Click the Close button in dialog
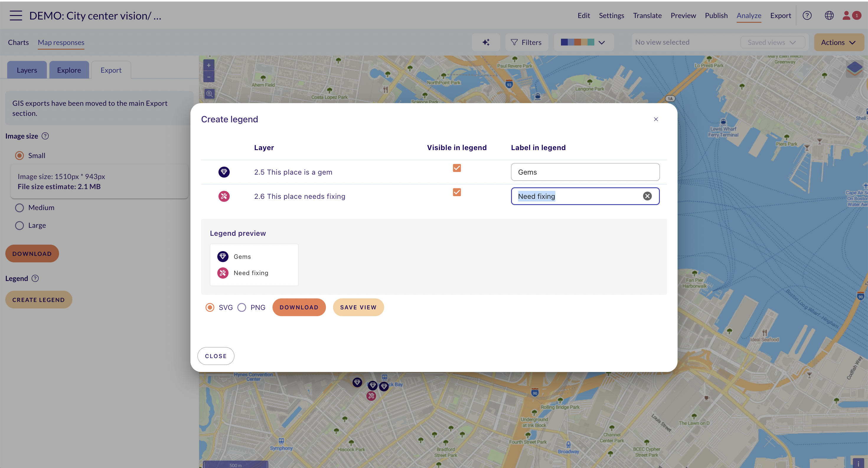 pyautogui.click(x=216, y=356)
